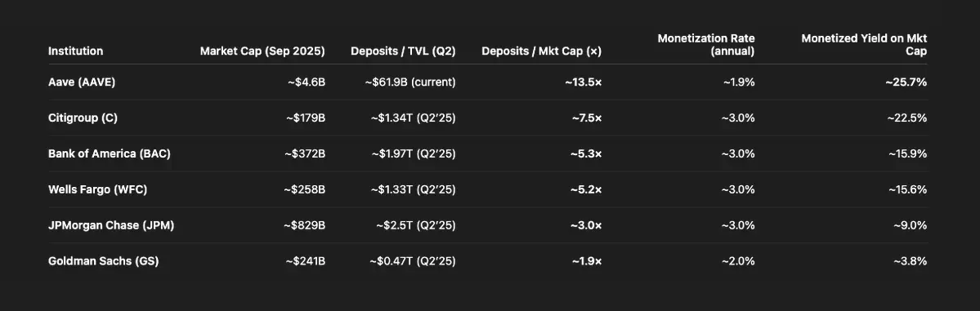Select the Wells Fargo (WFC) row label

click(x=97, y=189)
